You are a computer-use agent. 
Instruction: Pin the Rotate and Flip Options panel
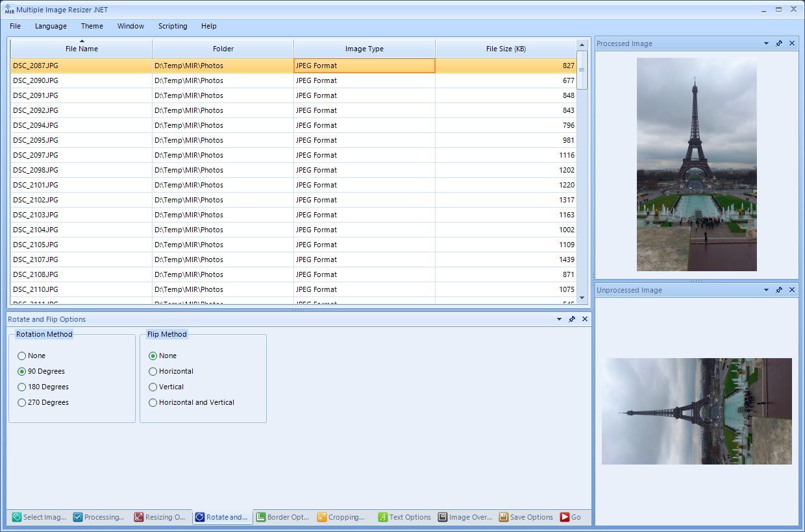coord(572,319)
